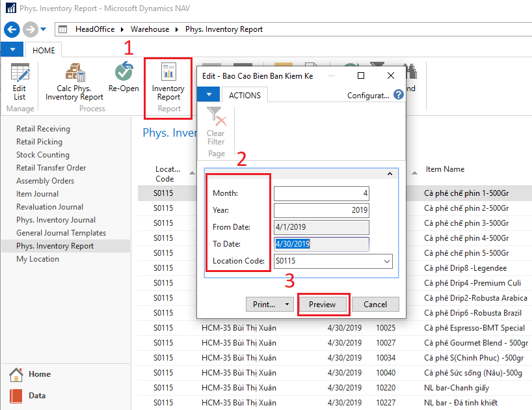Open General Journal Templates page
532x410 pixels.
tap(61, 233)
